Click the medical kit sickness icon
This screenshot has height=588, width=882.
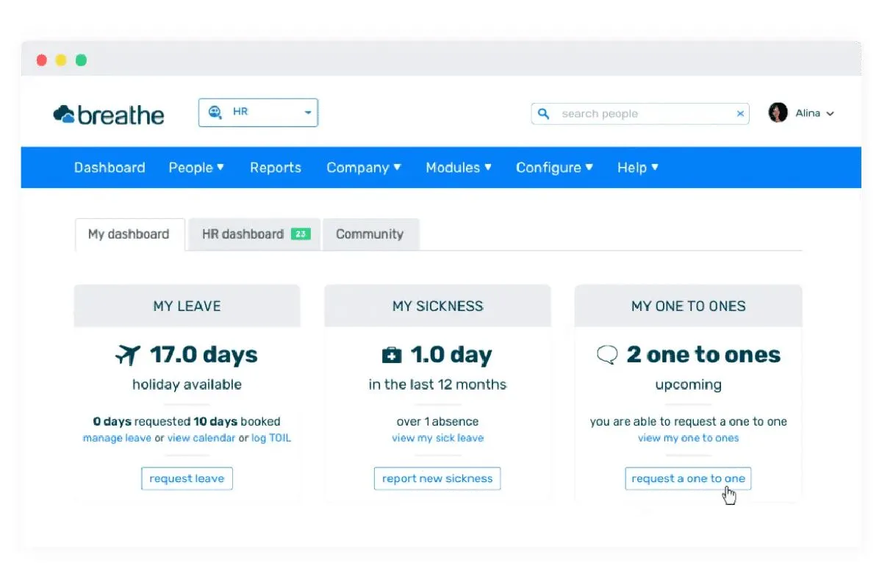click(392, 356)
